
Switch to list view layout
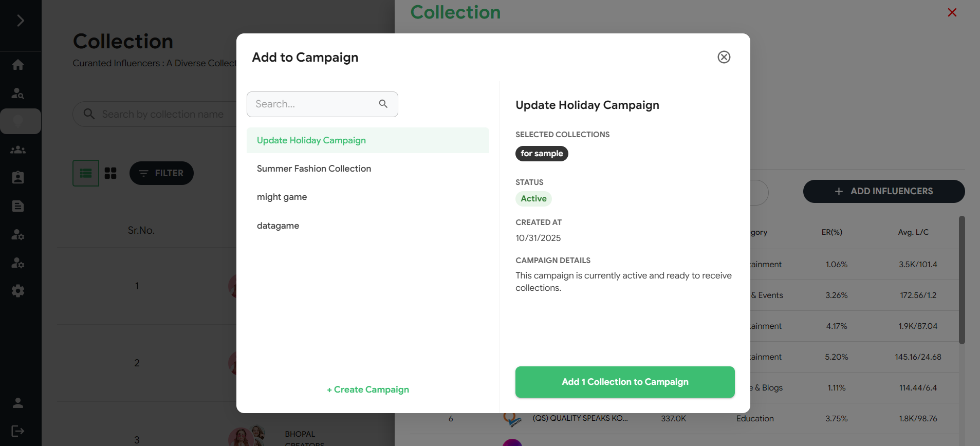86,173
